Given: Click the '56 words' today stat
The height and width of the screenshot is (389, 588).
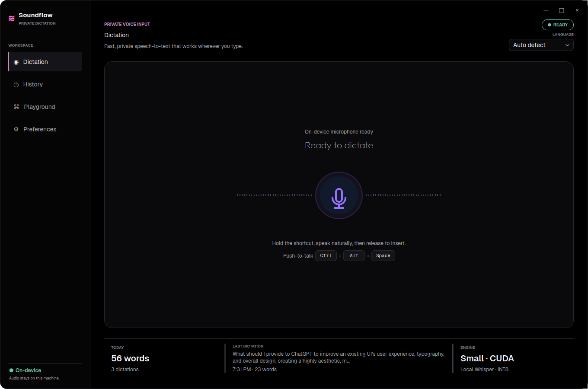Looking at the screenshot, I should coord(130,358).
